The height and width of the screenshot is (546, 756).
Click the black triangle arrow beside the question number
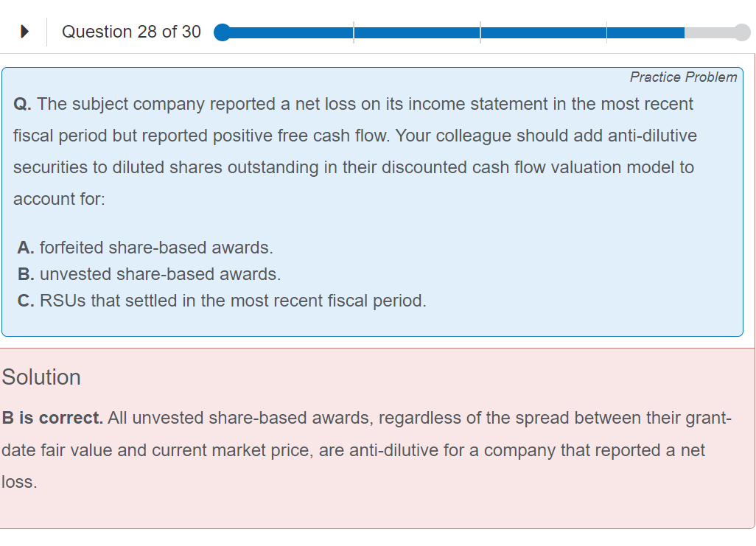(x=24, y=32)
